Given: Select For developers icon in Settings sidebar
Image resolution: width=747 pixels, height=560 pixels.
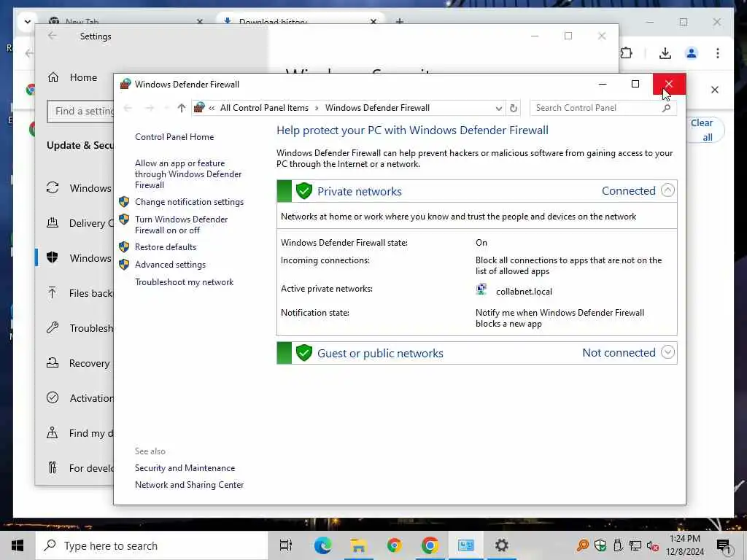Looking at the screenshot, I should [53, 468].
